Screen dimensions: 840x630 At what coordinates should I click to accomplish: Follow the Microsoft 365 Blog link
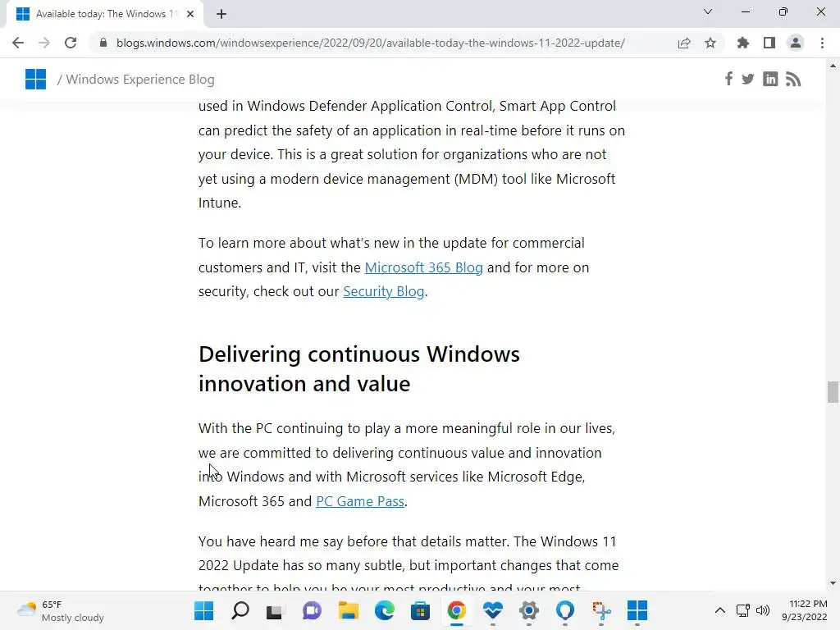[x=424, y=267]
